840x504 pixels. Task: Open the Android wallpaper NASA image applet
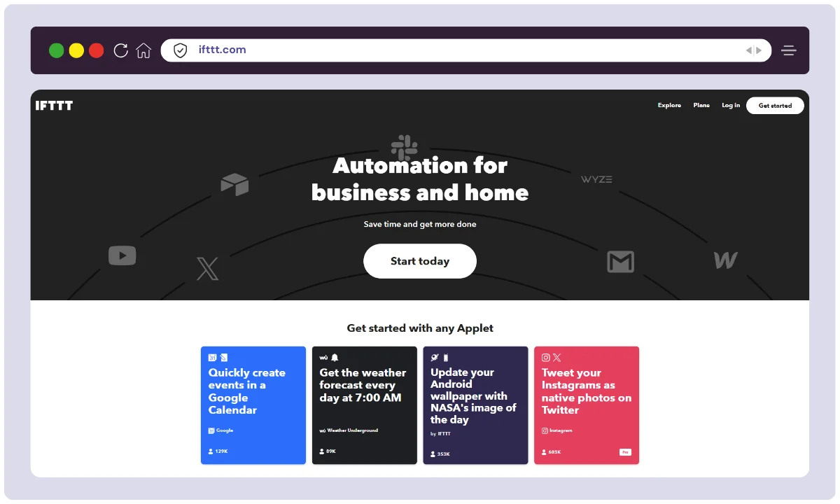pos(475,405)
